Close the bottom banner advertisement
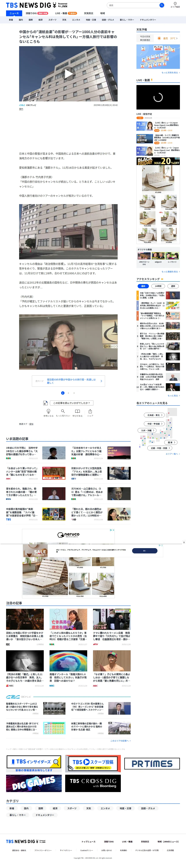This screenshot has width=186, height=868. 184,542
